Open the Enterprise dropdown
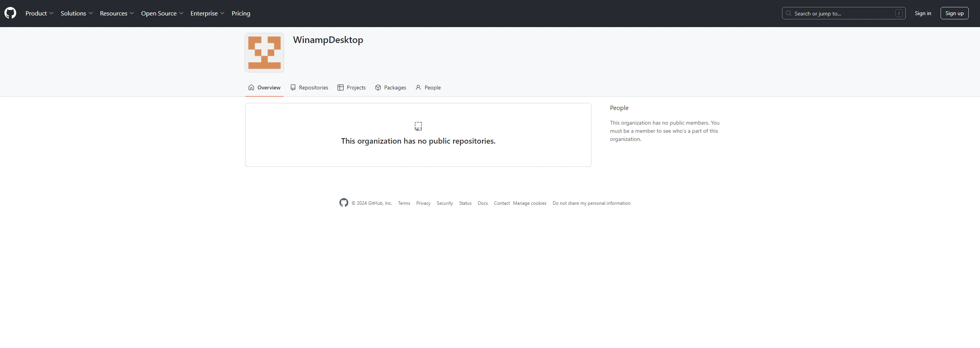The width and height of the screenshot is (980, 348). 207,13
